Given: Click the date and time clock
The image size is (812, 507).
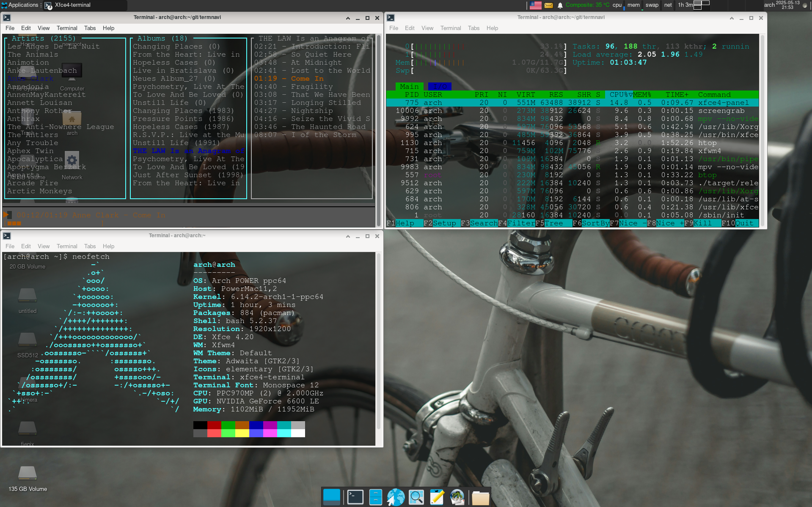Looking at the screenshot, I should (787, 5).
